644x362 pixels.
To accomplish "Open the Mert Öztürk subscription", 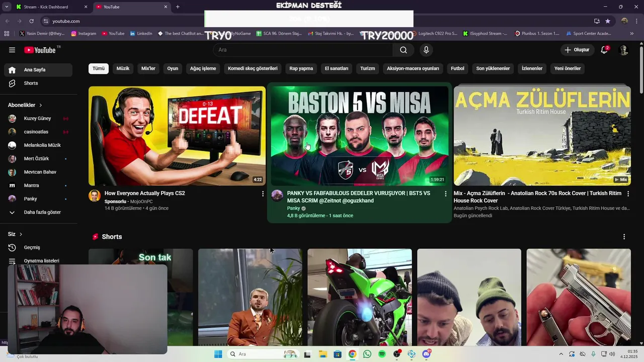I will coord(38,158).
